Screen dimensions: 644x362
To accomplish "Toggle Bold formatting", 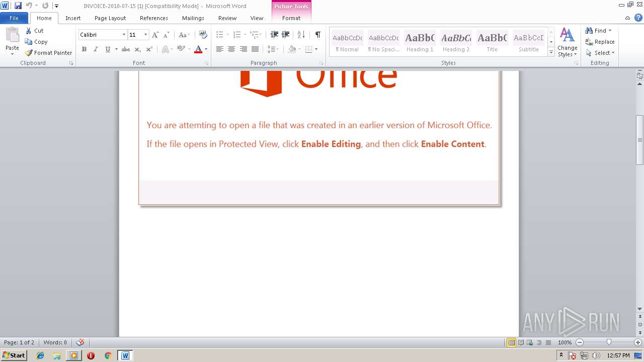I will coord(84,49).
